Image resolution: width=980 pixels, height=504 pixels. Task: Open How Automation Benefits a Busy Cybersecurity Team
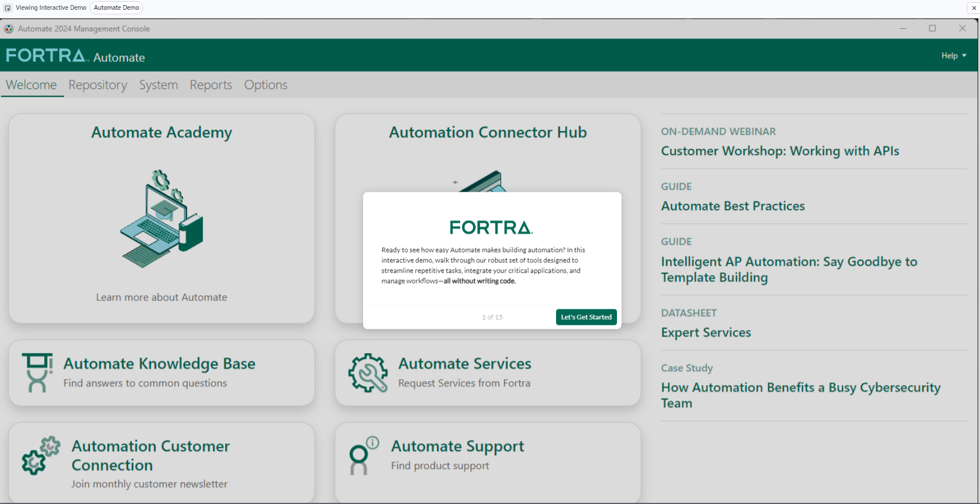point(801,395)
